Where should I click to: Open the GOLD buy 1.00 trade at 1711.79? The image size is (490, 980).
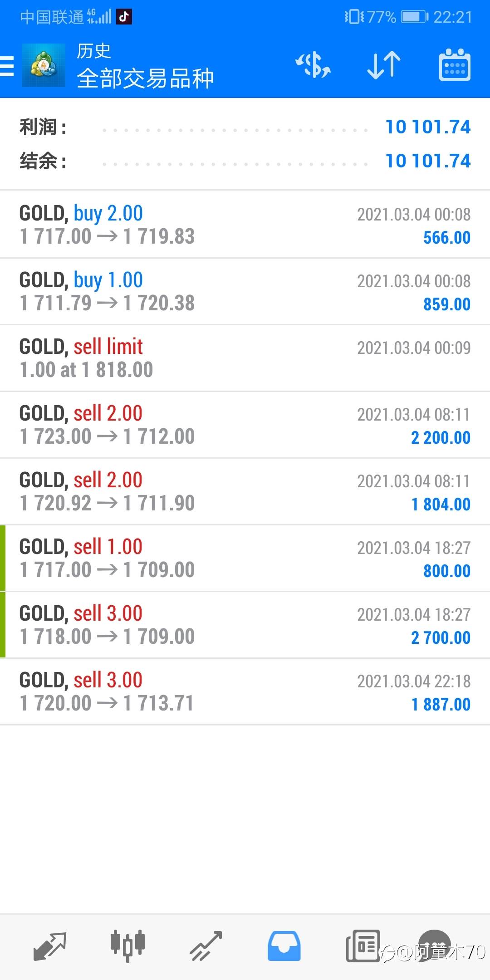click(245, 291)
